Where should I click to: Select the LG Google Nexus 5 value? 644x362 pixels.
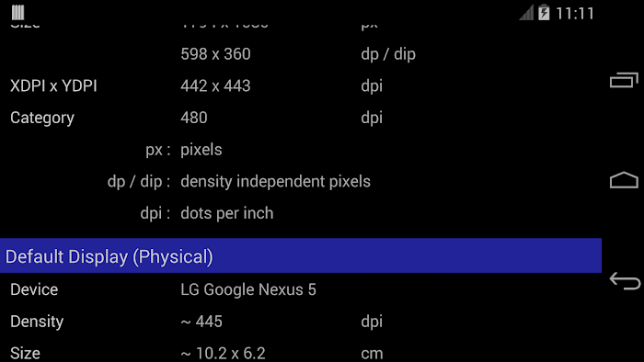[248, 289]
